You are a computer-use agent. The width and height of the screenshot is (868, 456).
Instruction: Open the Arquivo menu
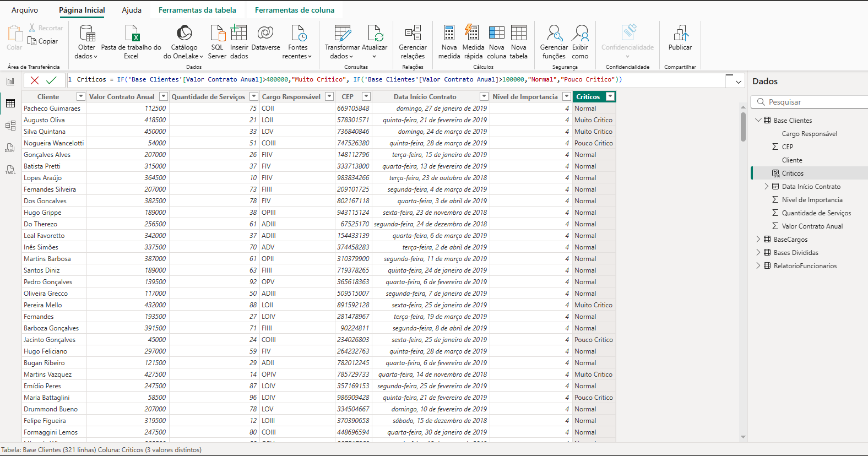click(x=25, y=10)
